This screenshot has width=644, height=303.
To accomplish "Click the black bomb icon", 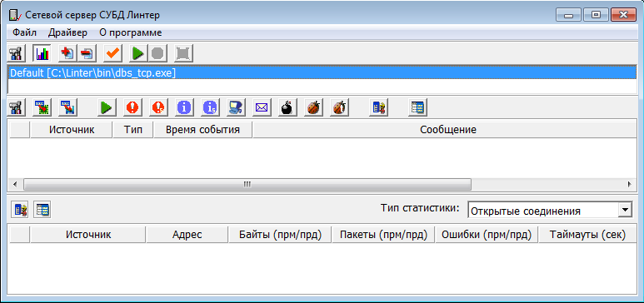I will [287, 107].
